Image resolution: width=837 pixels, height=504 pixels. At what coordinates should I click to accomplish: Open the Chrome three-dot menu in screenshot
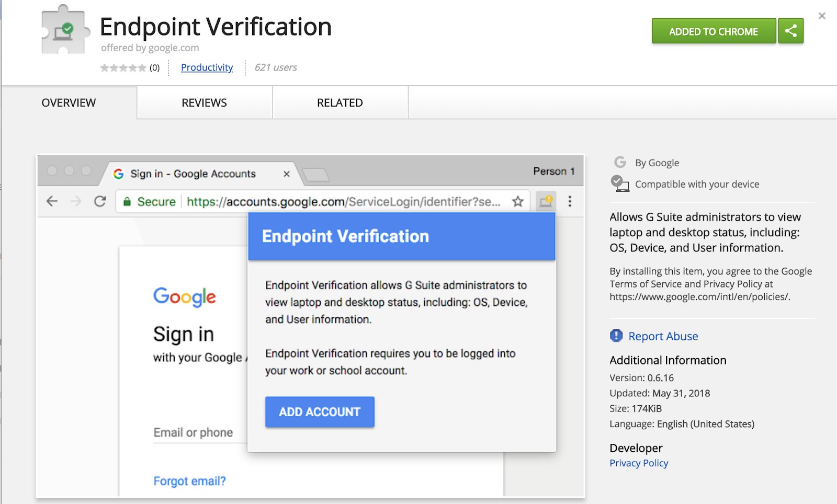pos(570,201)
